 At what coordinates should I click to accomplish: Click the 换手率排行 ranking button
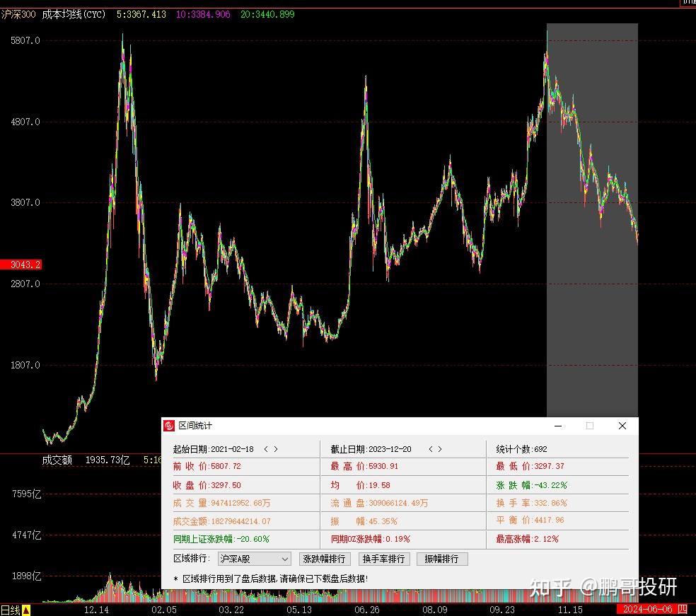pos(385,558)
